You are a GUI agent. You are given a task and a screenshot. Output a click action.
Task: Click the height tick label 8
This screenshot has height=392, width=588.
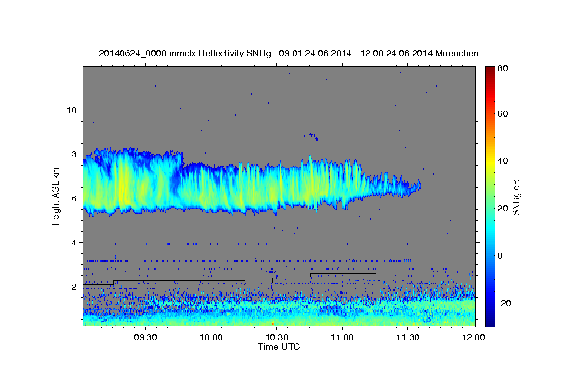(x=74, y=154)
